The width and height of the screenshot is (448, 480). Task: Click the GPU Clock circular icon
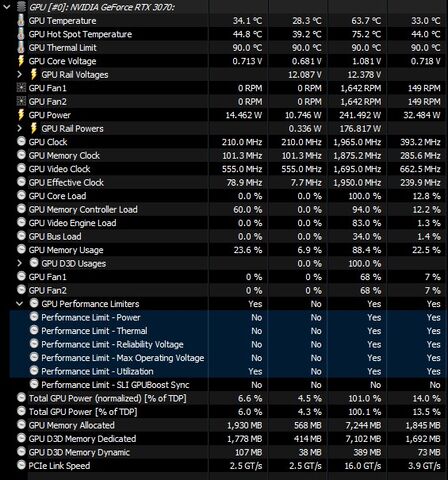tap(21, 142)
